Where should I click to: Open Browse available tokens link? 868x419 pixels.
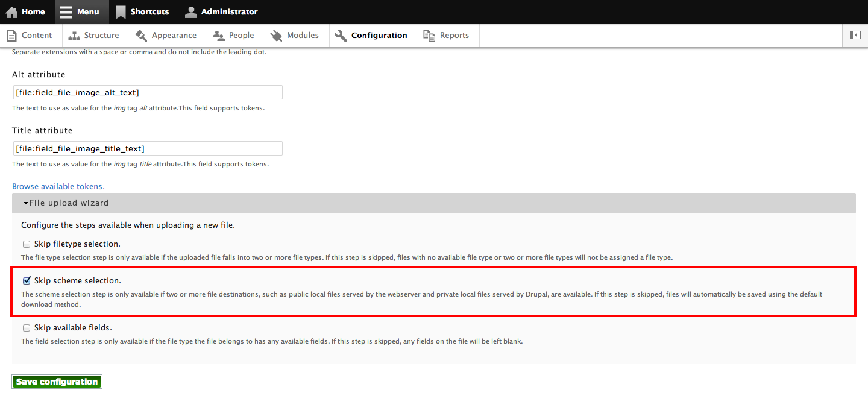(x=58, y=186)
